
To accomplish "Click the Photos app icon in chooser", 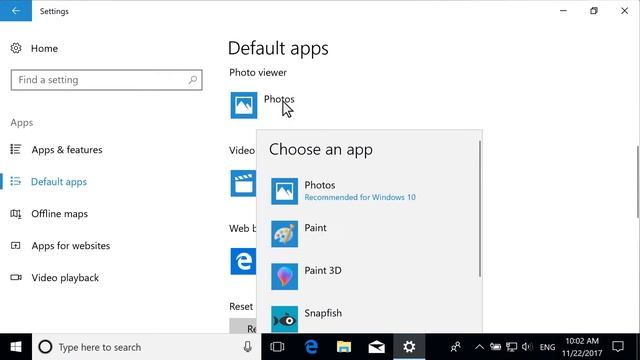I will pos(284,191).
